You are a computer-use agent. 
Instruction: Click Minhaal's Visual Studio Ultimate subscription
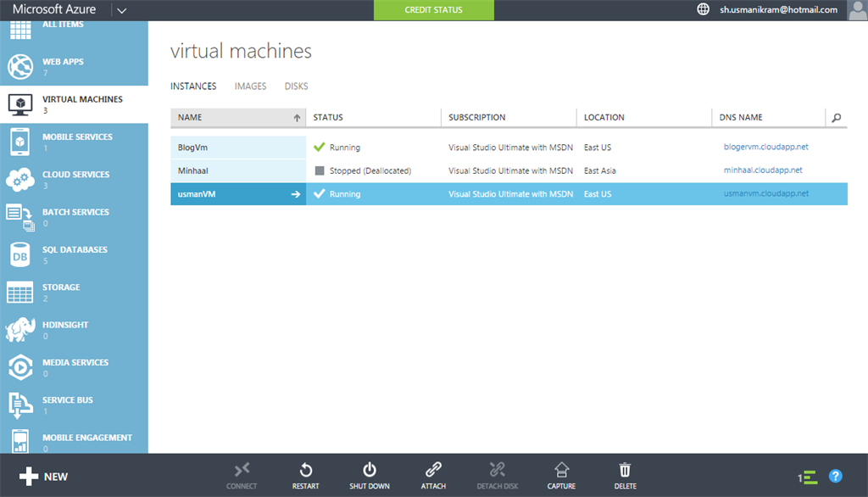510,170
